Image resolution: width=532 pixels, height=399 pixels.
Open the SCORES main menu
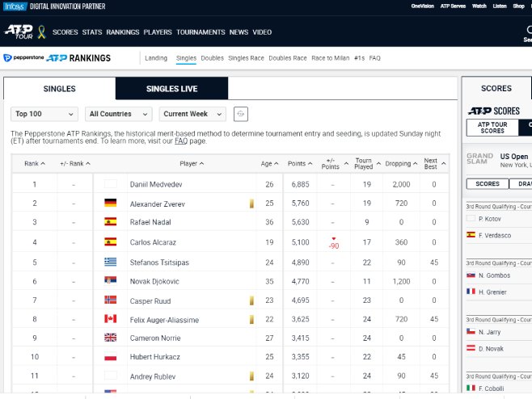(65, 32)
